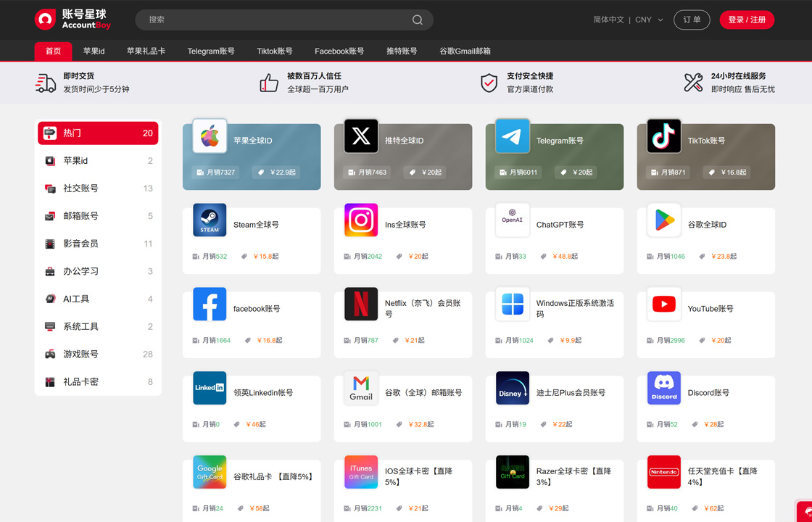Switch to Telegram账号 nav tab
Image resolution: width=812 pixels, height=522 pixels.
coord(211,51)
